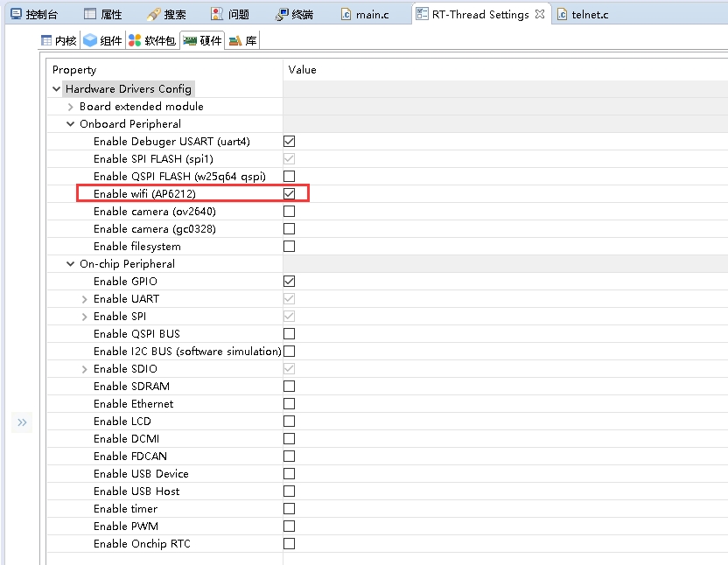Tick the Enable Onchip RTC checkbox
The height and width of the screenshot is (565, 728).
coord(289,543)
